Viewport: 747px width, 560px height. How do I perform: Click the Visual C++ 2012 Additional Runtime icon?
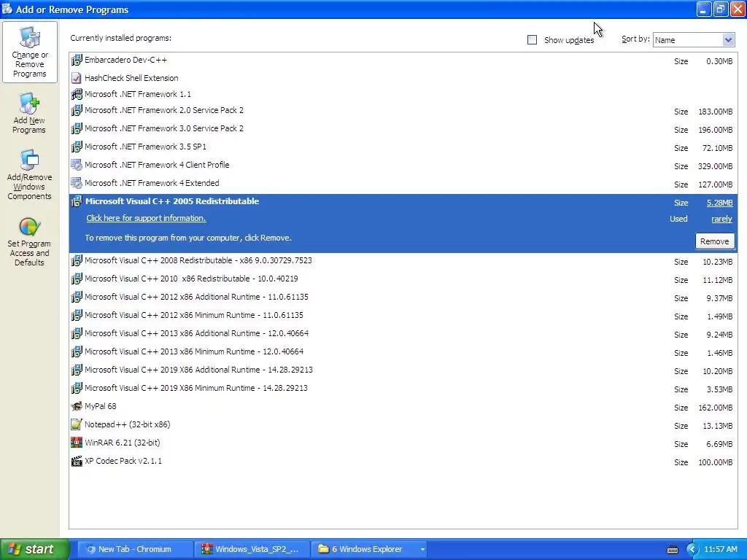(76, 297)
